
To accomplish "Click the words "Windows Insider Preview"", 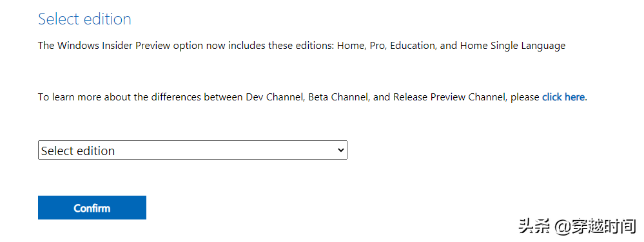I will (x=113, y=46).
